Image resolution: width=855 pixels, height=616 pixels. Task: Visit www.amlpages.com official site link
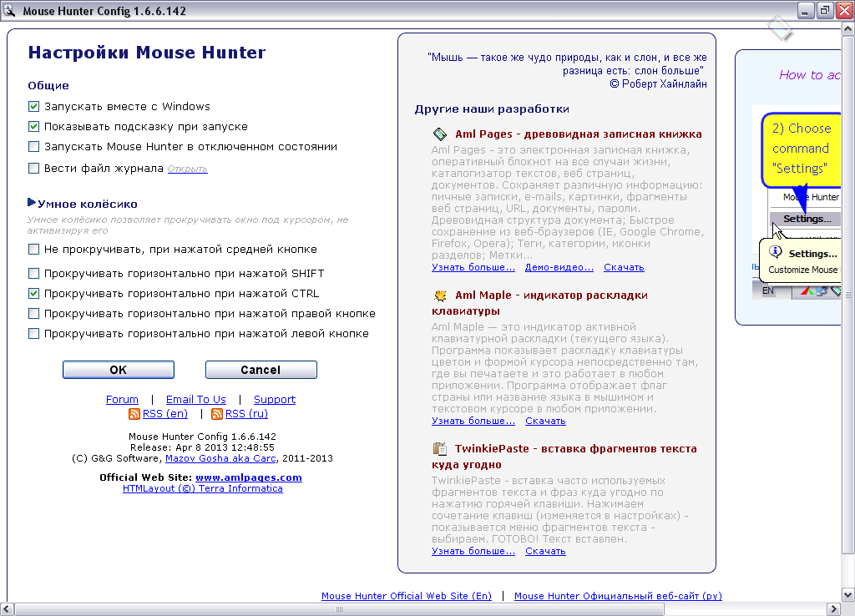point(249,477)
